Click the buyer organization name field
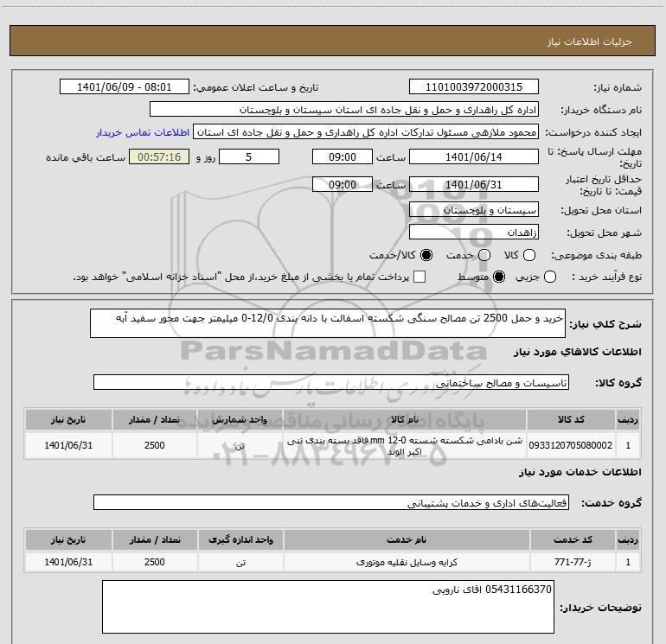Screen dimensions: 666x644 [x=344, y=110]
